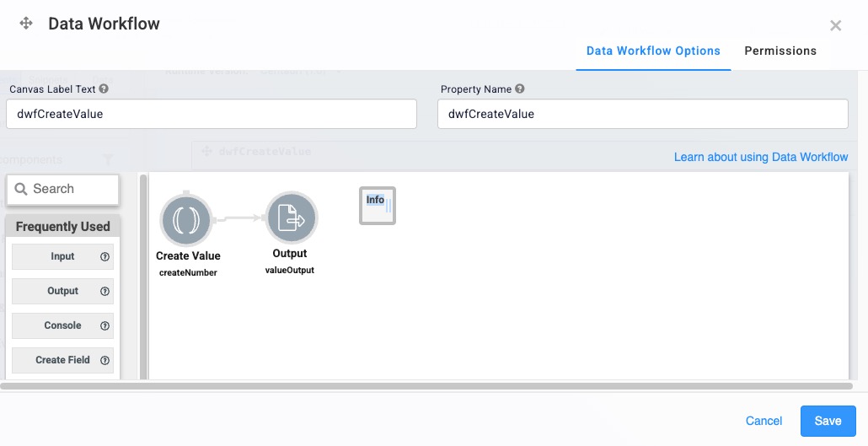This screenshot has width=868, height=446.
Task: Select the Output operator node icon
Action: tap(292, 218)
